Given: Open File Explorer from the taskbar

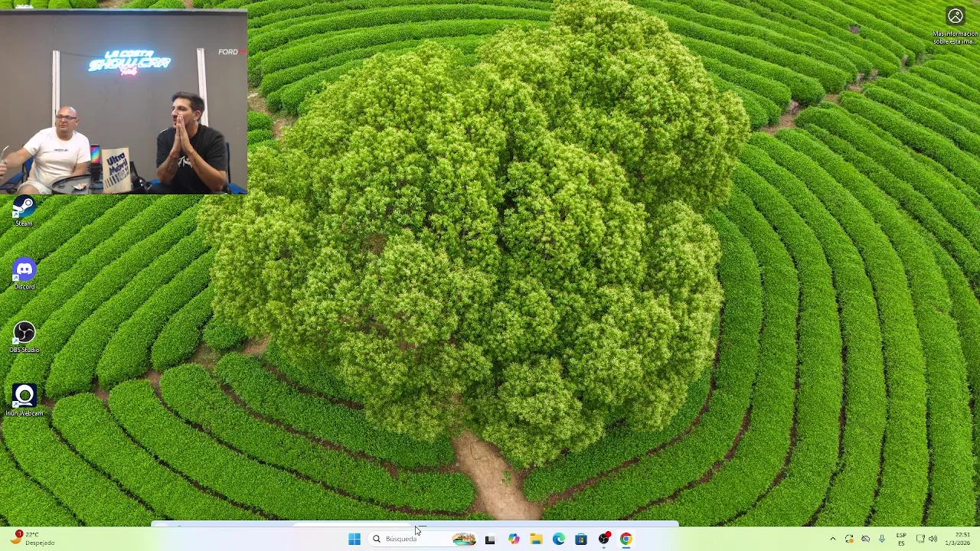Looking at the screenshot, I should [x=536, y=539].
